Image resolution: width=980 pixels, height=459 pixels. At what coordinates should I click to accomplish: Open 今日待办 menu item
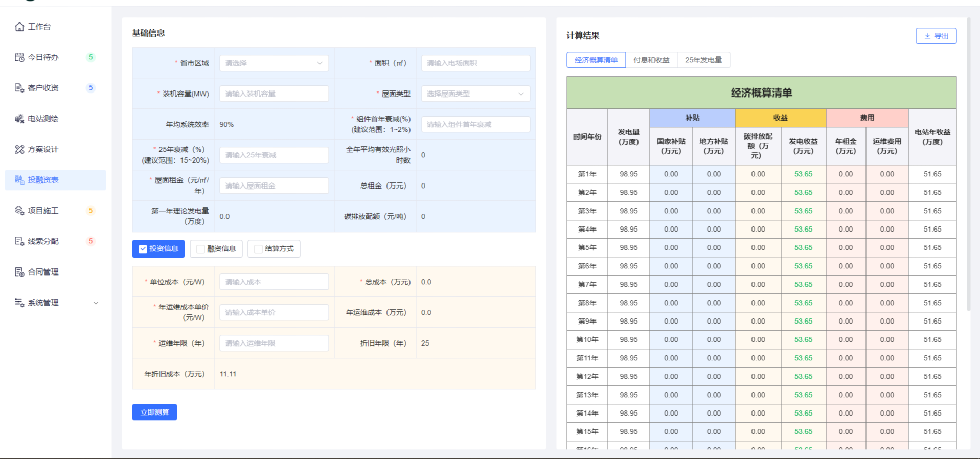click(55, 57)
